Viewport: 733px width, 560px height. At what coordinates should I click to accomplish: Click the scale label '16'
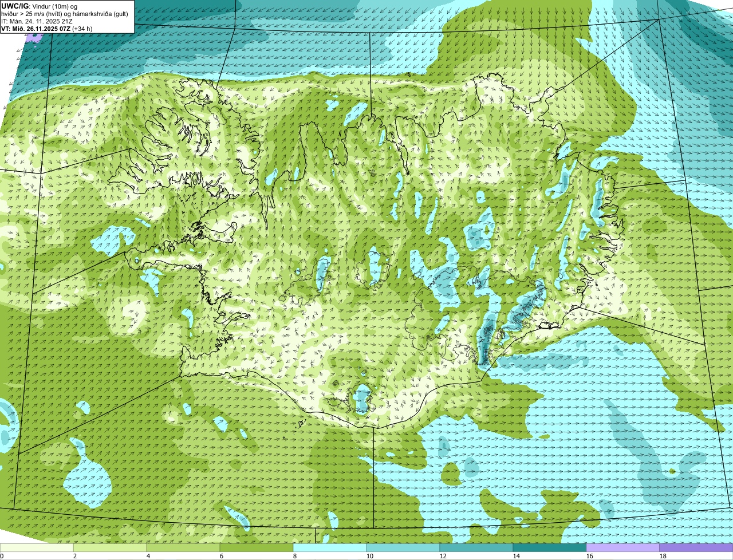(x=590, y=556)
